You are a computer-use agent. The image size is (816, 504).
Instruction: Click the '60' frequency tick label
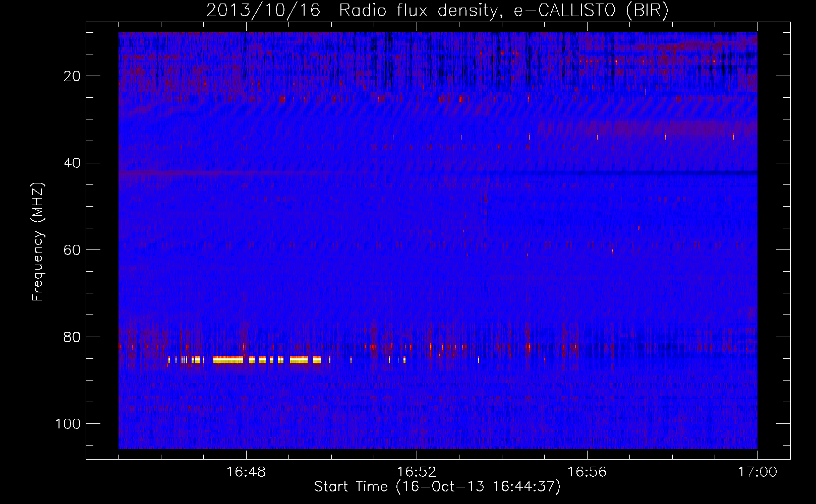[x=72, y=250]
